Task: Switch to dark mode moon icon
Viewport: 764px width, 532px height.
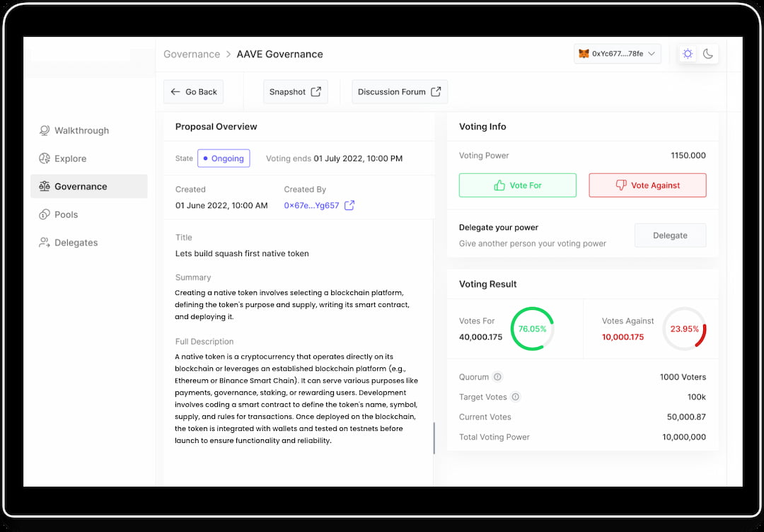Action: pyautogui.click(x=708, y=54)
